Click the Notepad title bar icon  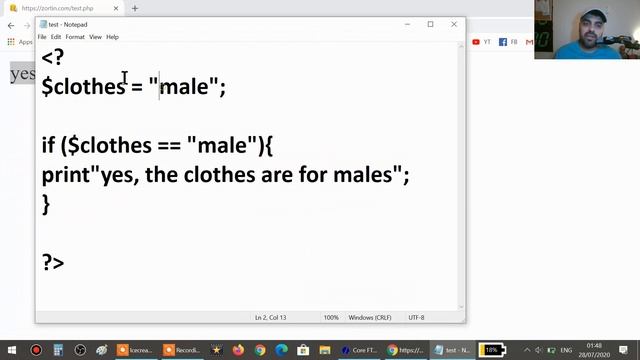click(x=43, y=24)
